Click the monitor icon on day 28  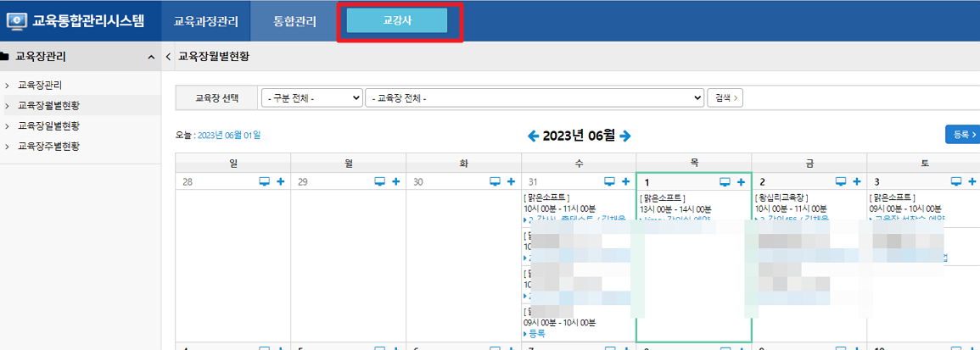click(264, 181)
